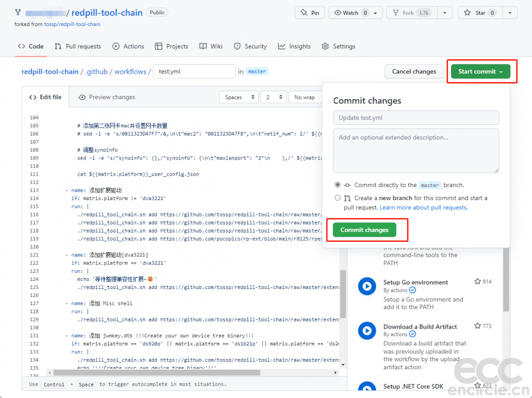This screenshot has height=398, width=532.
Task: Star the Setup Go environment action
Action: pyautogui.click(x=477, y=281)
